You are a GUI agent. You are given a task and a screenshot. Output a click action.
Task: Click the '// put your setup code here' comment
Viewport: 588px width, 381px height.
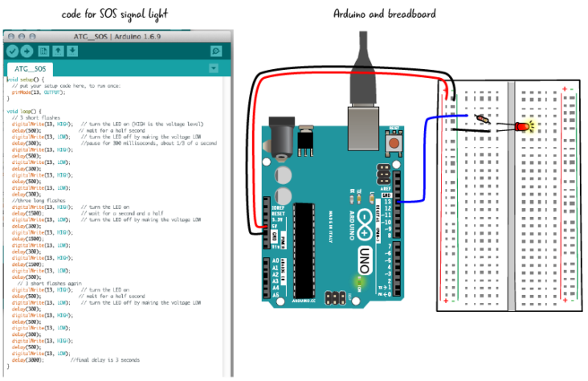[66, 86]
